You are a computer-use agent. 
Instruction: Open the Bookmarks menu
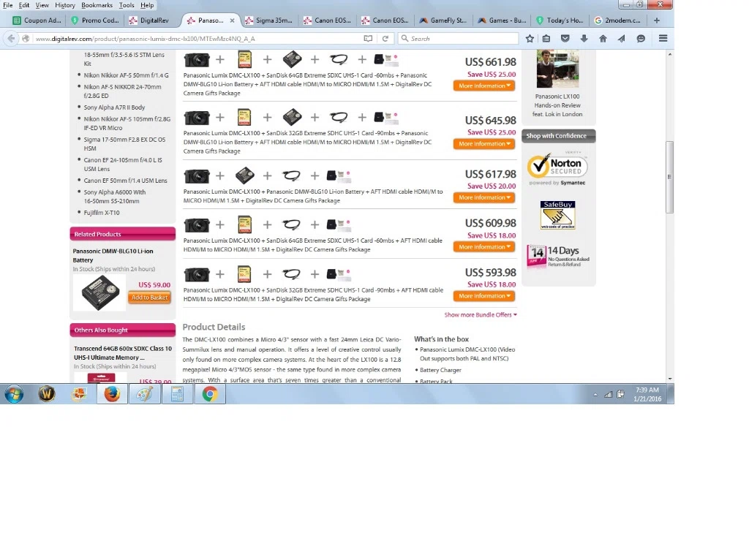click(97, 5)
